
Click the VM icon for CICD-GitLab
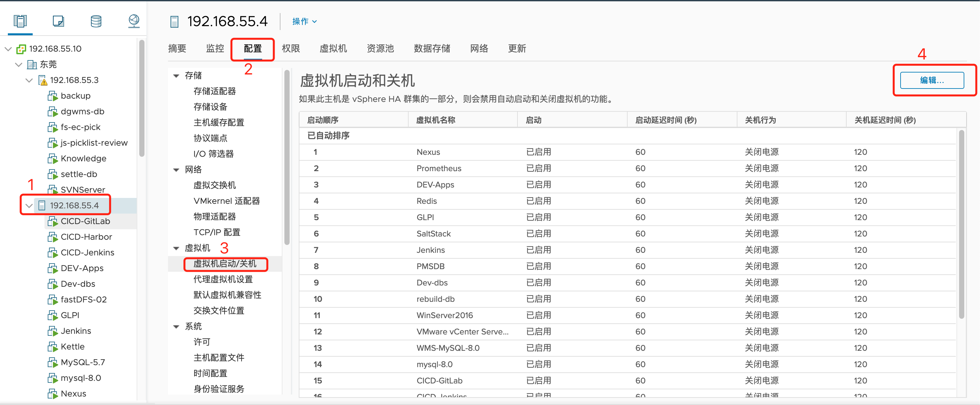[53, 221]
